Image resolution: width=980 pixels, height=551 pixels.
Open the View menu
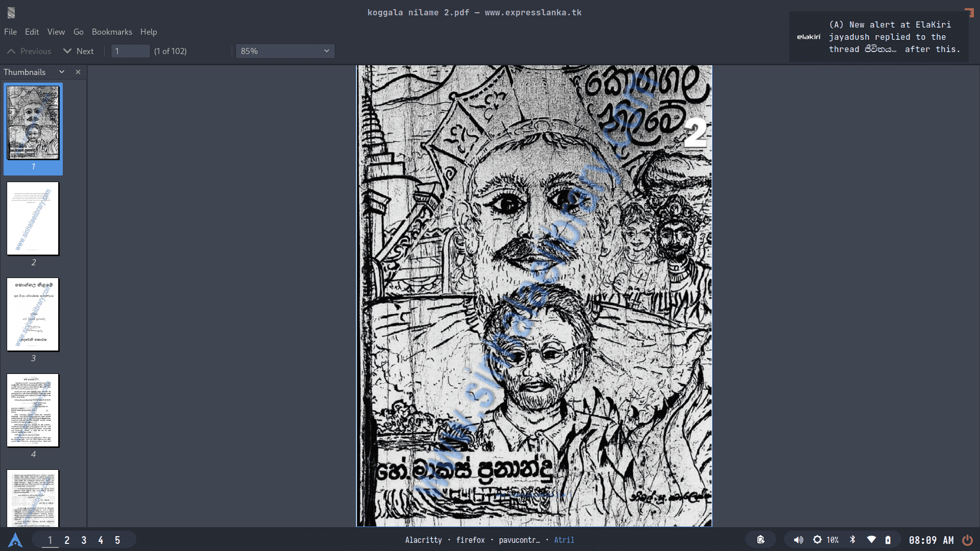56,32
